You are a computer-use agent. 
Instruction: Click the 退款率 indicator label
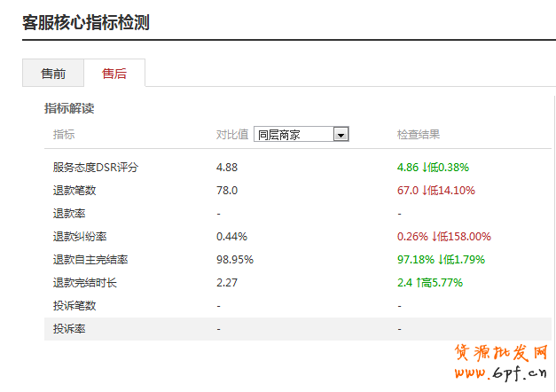(69, 213)
